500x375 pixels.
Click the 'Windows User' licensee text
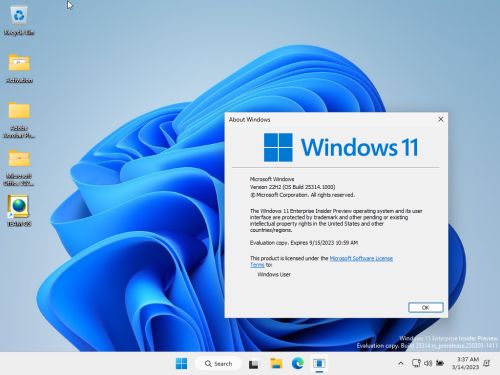point(274,274)
